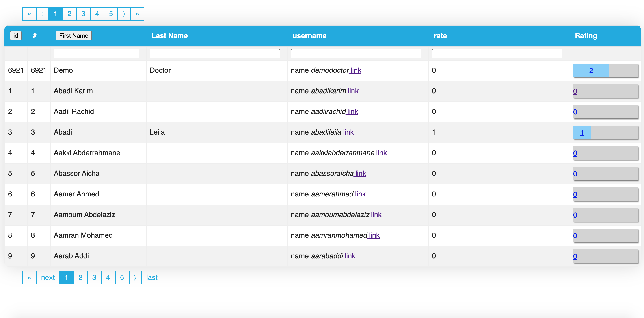Open the aamerahmed username link
Image resolution: width=644 pixels, height=318 pixels.
click(x=360, y=194)
